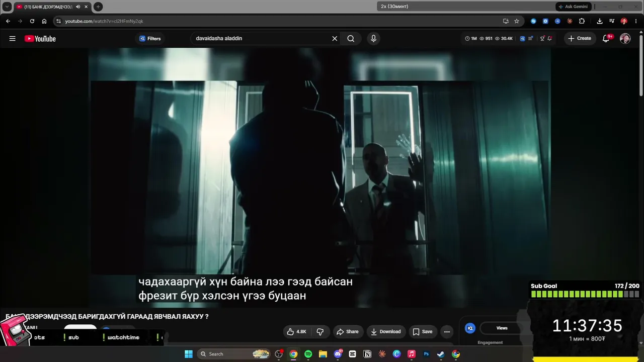Open the vidIQ Filters button
Screen dimensions: 644x362
(x=150, y=39)
